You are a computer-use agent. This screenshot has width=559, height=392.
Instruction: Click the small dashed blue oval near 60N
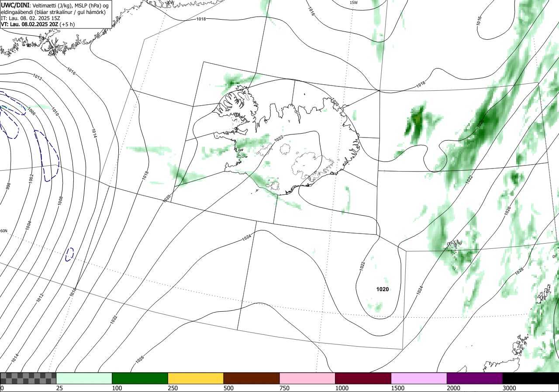69,254
